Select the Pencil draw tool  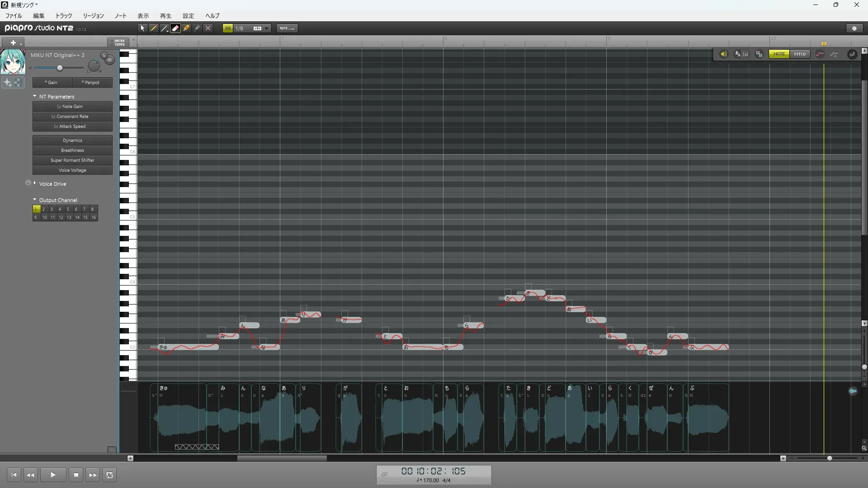[x=154, y=28]
